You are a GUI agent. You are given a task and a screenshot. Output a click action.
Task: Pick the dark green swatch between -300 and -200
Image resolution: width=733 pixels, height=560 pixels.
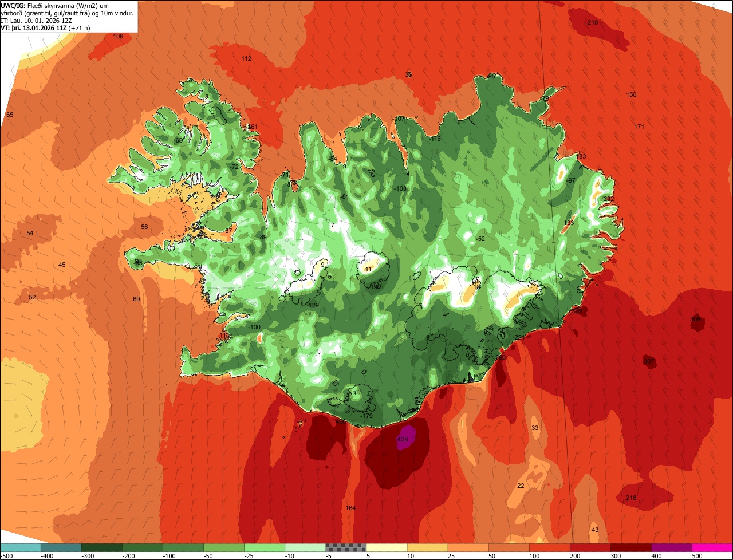(102, 547)
